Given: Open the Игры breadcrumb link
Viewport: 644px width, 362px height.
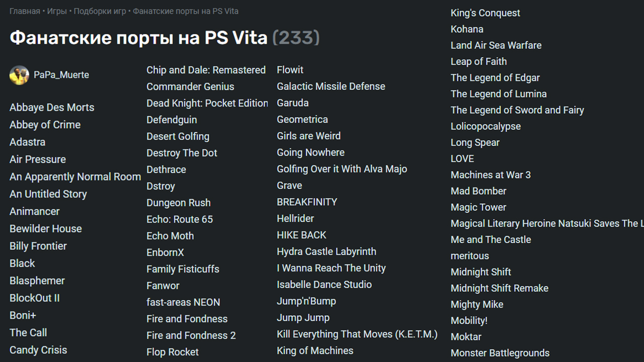Looking at the screenshot, I should pyautogui.click(x=57, y=11).
